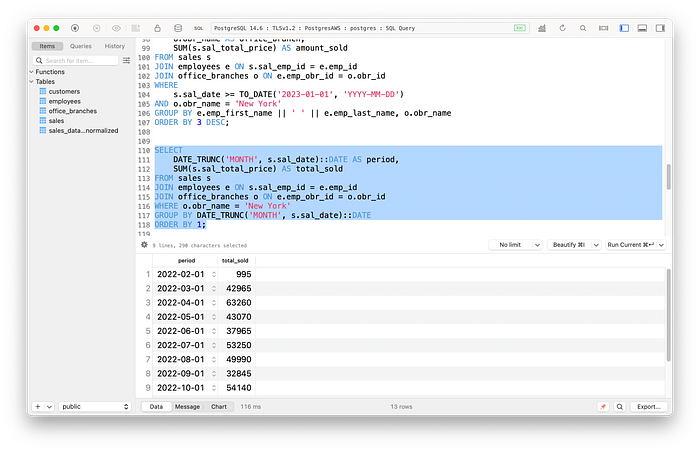
Task: Toggle the right sidebar panel icon
Action: pyautogui.click(x=660, y=28)
